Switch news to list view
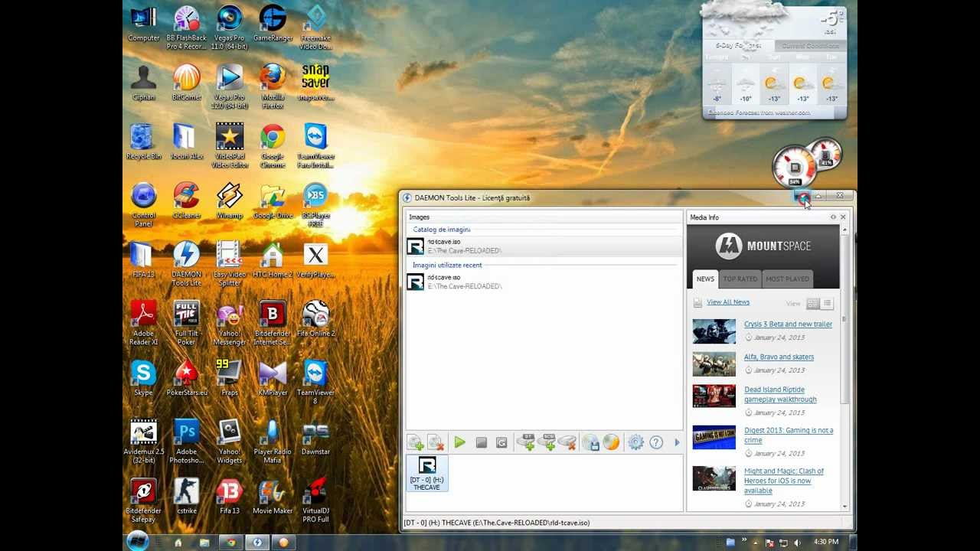 (x=827, y=304)
